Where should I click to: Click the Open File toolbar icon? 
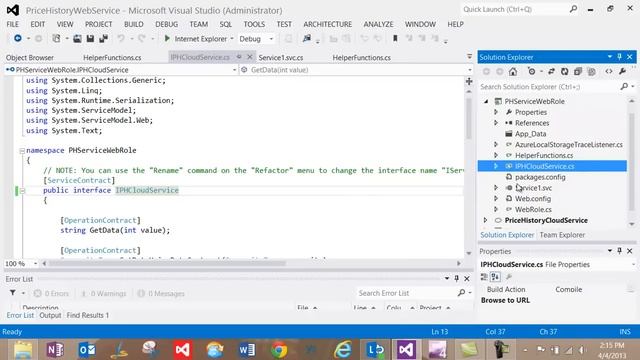(77, 38)
